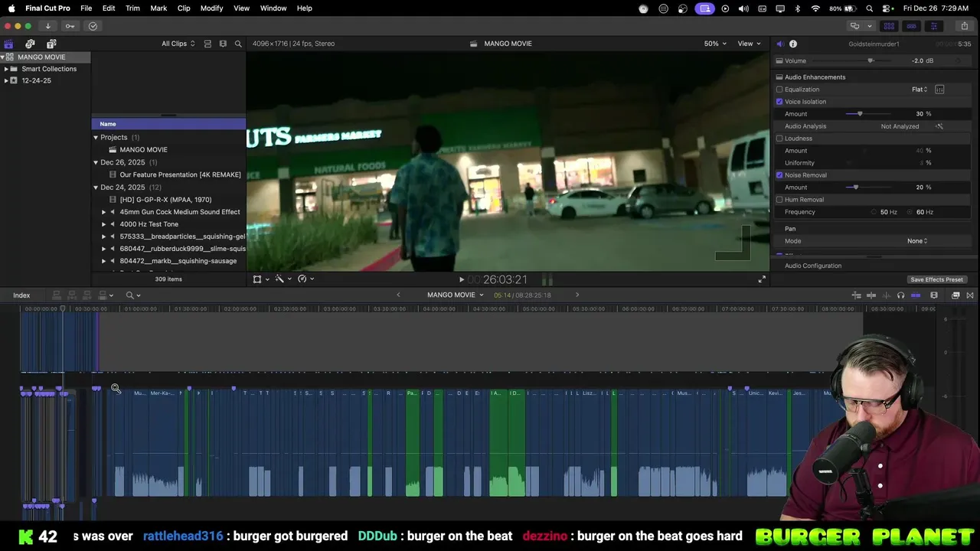This screenshot has height=551, width=980.
Task: Play the viewer from the playhead
Action: (x=461, y=280)
